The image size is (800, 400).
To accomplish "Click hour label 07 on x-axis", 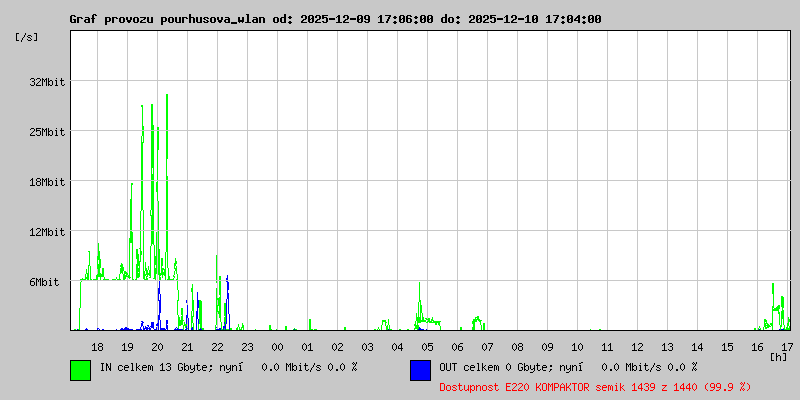I will point(487,347).
